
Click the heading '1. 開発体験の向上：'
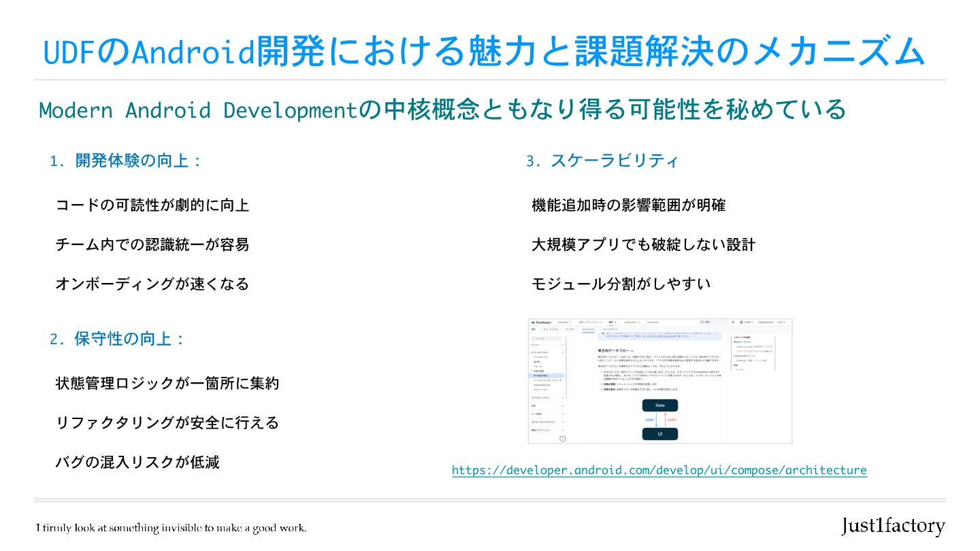(x=126, y=161)
